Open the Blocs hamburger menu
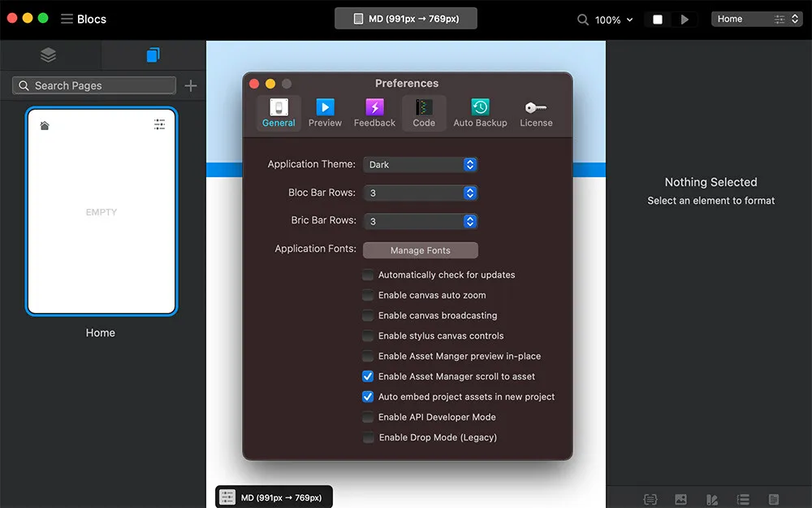 coord(67,19)
